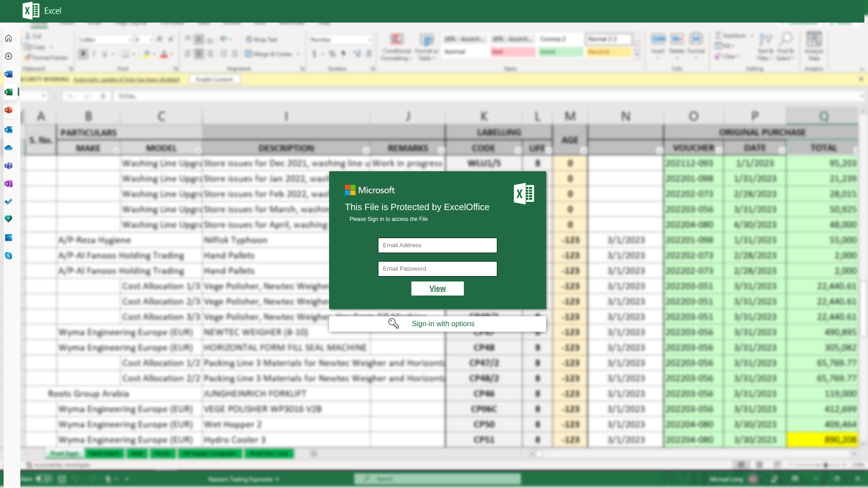Toggle the AutoSave switch in bottom bar
This screenshot has height=488, width=868.
click(43, 479)
